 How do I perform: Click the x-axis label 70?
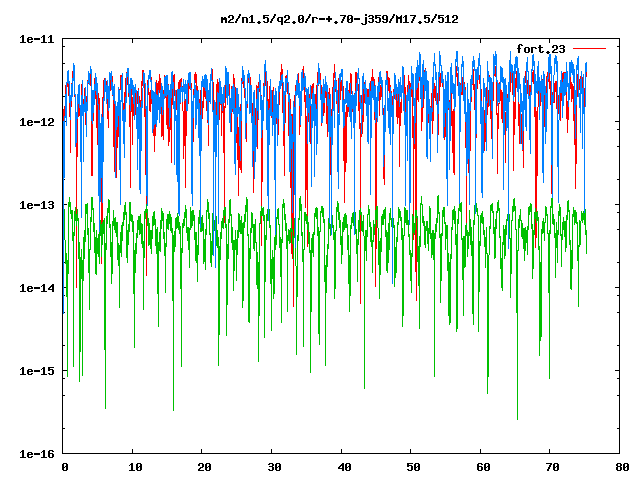(x=553, y=467)
